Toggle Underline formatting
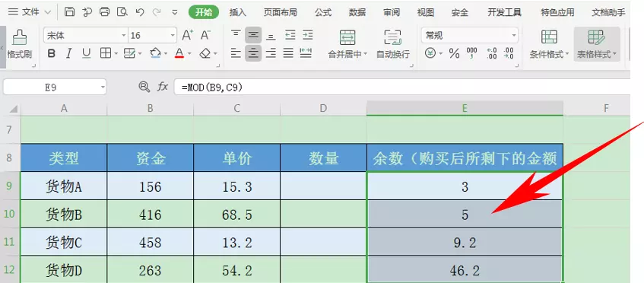 [86, 53]
